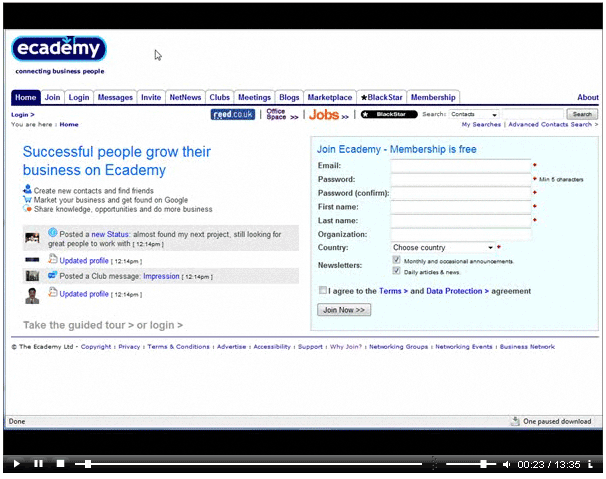The image size is (606, 479).
Task: Click the About link
Action: [x=588, y=97]
